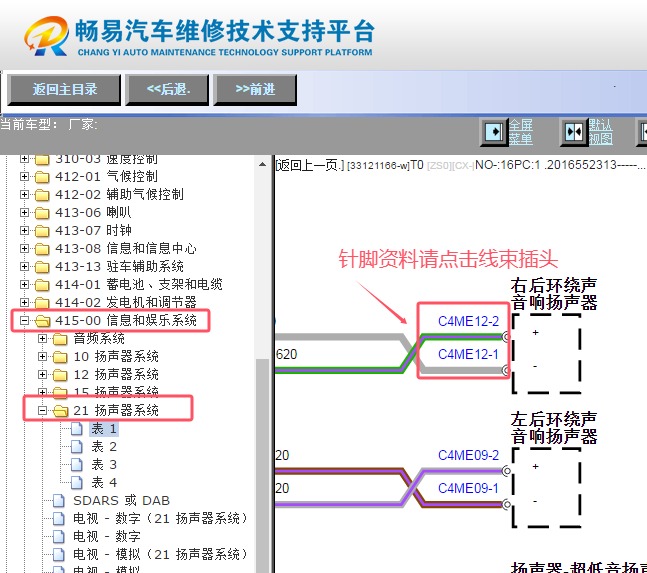This screenshot has height=573, width=647.
Task: Click the 左后环绕声音响扬声器 component box
Action: pos(546,488)
